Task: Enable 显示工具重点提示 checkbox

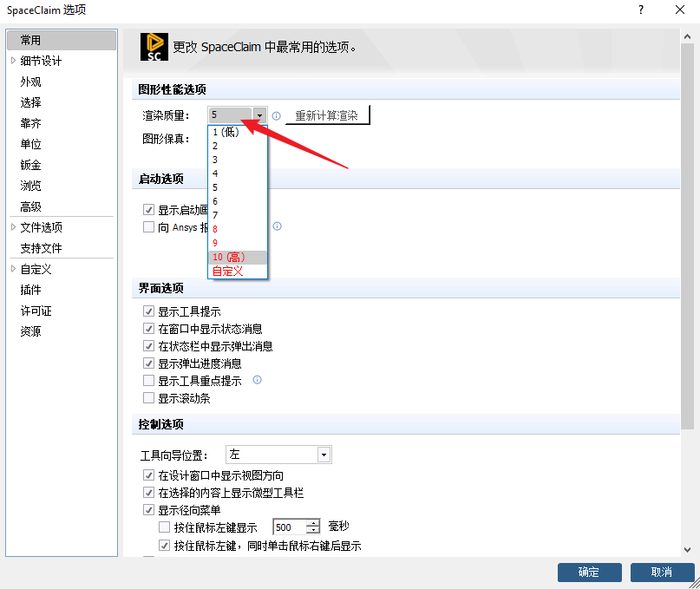Action: [x=148, y=381]
